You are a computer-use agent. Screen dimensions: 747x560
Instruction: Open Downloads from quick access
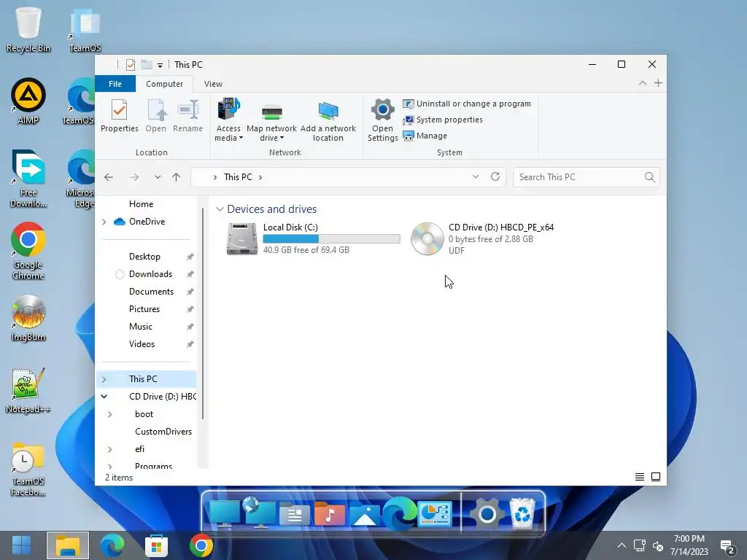150,274
